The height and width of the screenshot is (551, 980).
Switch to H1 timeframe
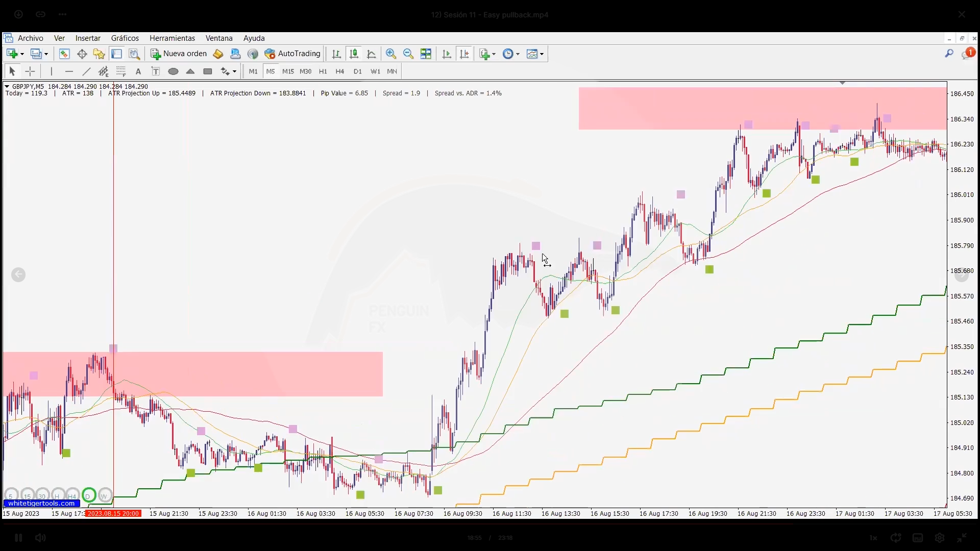[323, 71]
